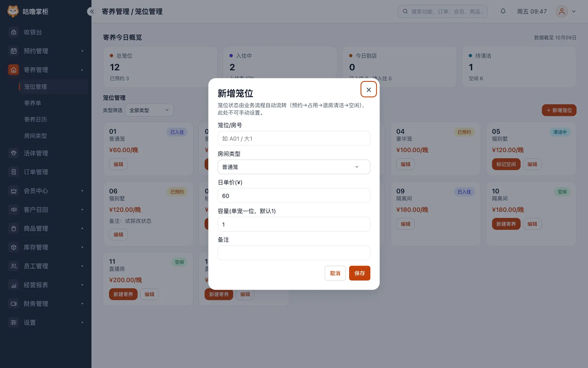This screenshot has width=588, height=368.
Task: Click the 已入住 badge on cage 01
Action: coord(177,132)
